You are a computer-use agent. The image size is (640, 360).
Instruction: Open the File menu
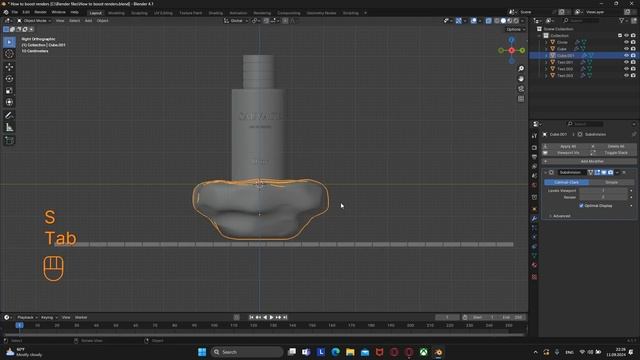(x=15, y=12)
